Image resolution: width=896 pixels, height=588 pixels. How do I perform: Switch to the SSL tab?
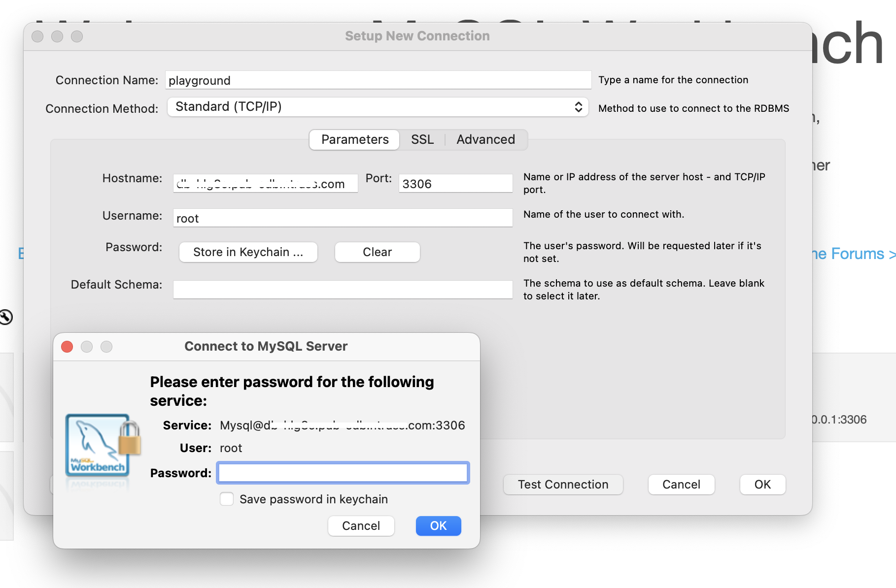click(422, 139)
